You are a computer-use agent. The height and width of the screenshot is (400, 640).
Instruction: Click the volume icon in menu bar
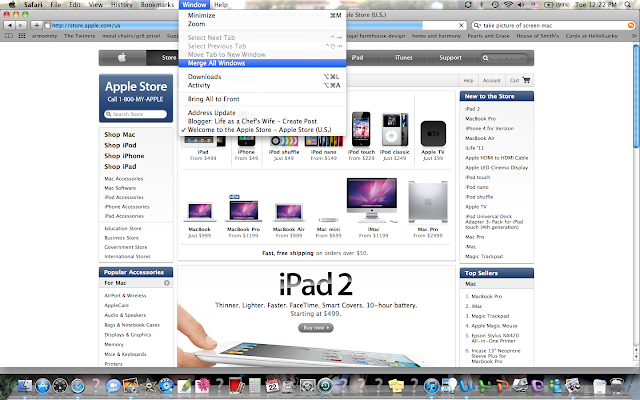tap(521, 4)
